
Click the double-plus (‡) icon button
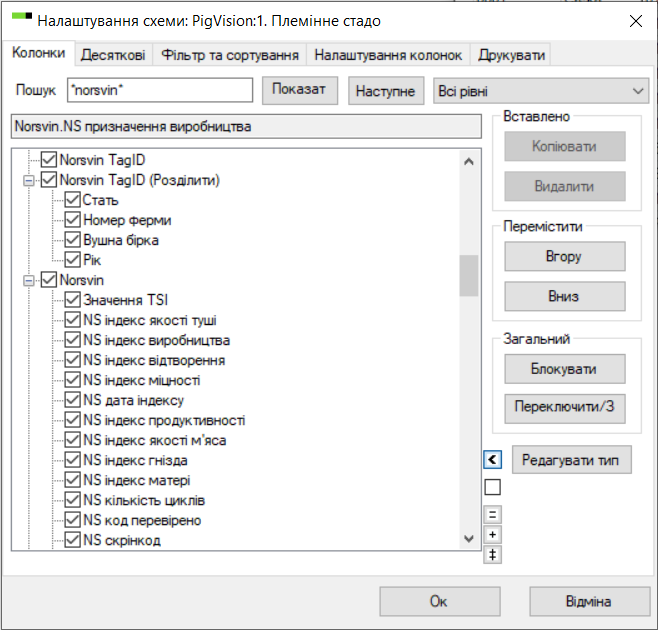[x=492, y=555]
